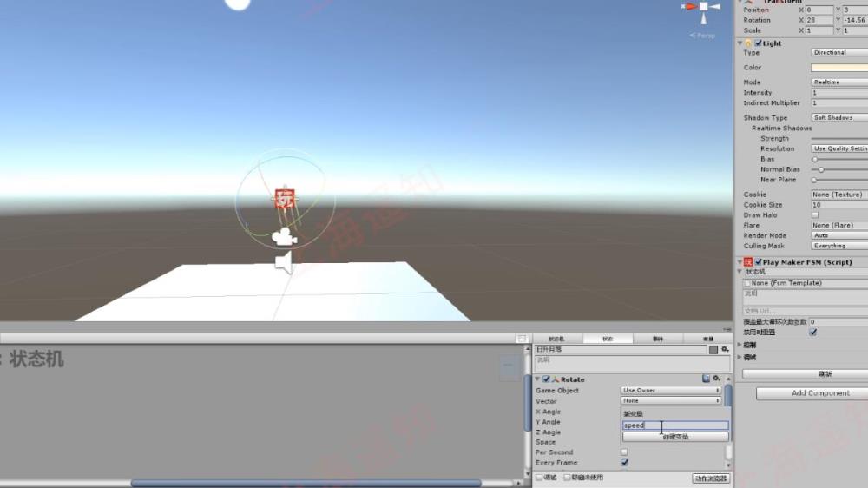Image resolution: width=868 pixels, height=488 pixels.
Task: Click the 创建变量 create variable button
Action: coord(675,437)
